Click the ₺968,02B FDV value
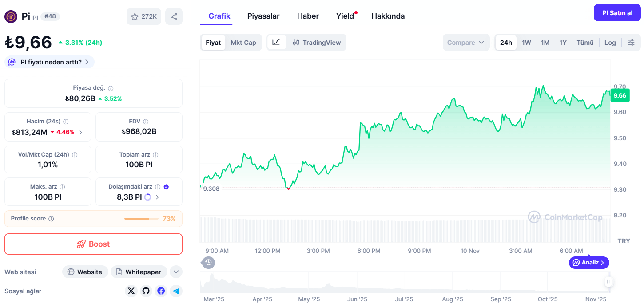 [139, 132]
